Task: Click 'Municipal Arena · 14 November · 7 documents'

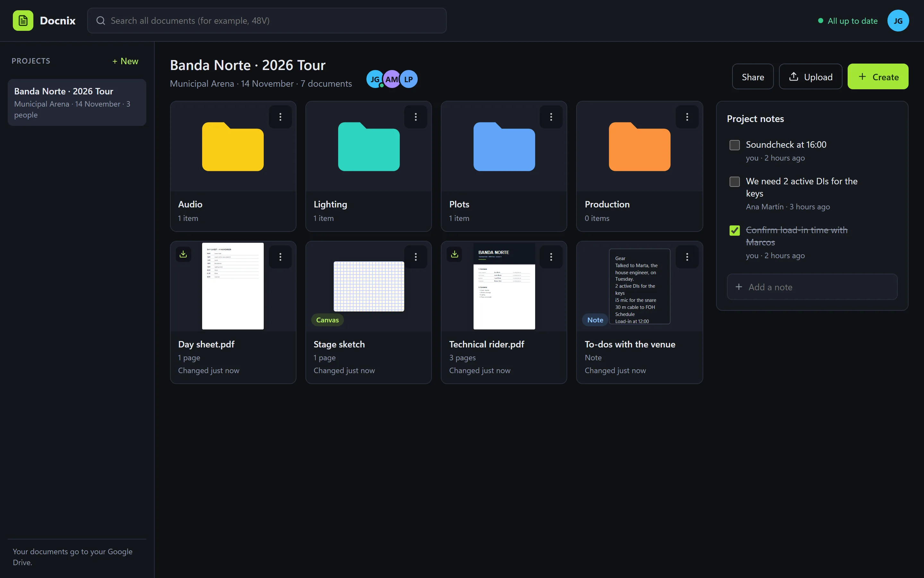Action: pos(261,84)
